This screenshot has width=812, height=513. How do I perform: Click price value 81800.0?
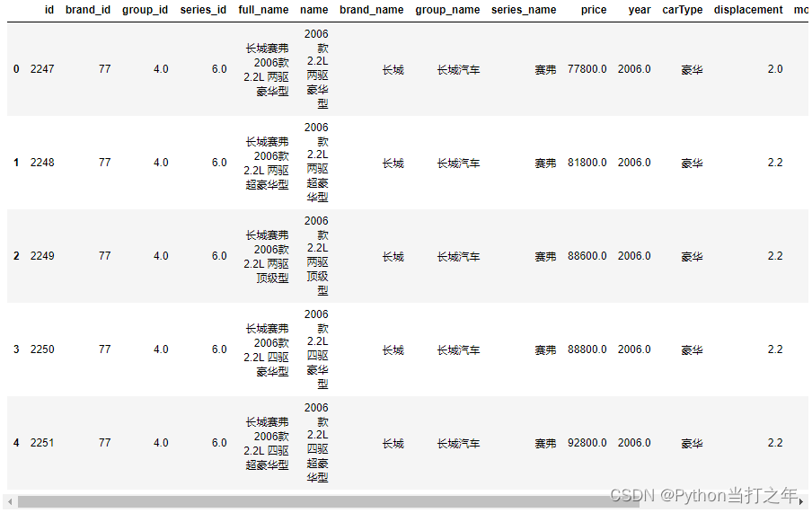[587, 163]
